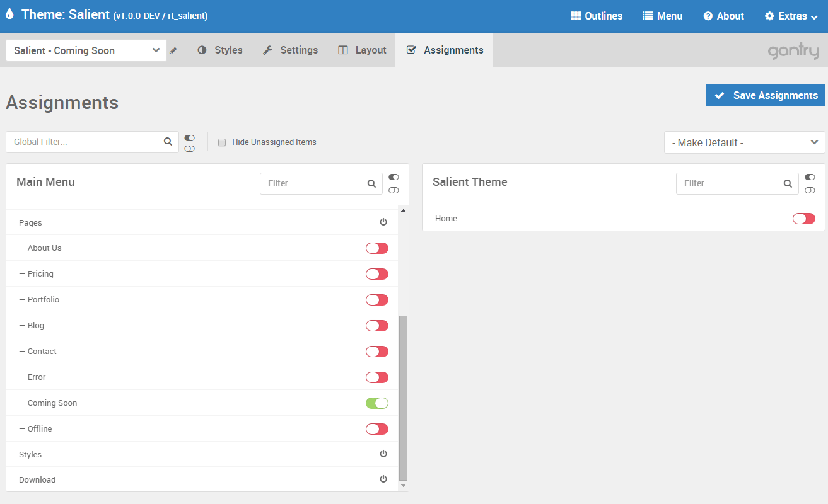
Task: Turn off the Coming Soon assignment switch
Action: pos(377,403)
